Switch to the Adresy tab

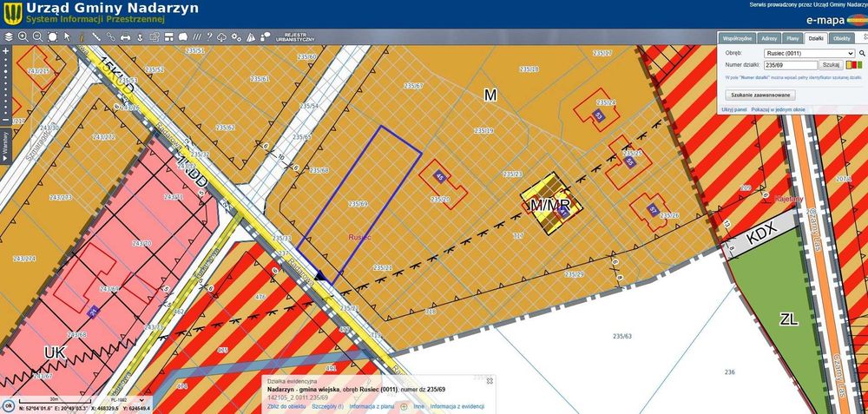click(x=769, y=38)
